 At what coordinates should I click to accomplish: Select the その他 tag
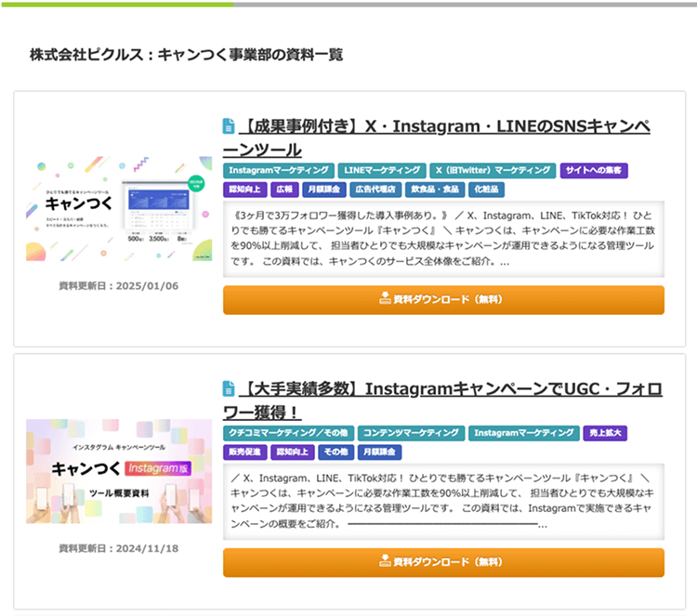336,452
